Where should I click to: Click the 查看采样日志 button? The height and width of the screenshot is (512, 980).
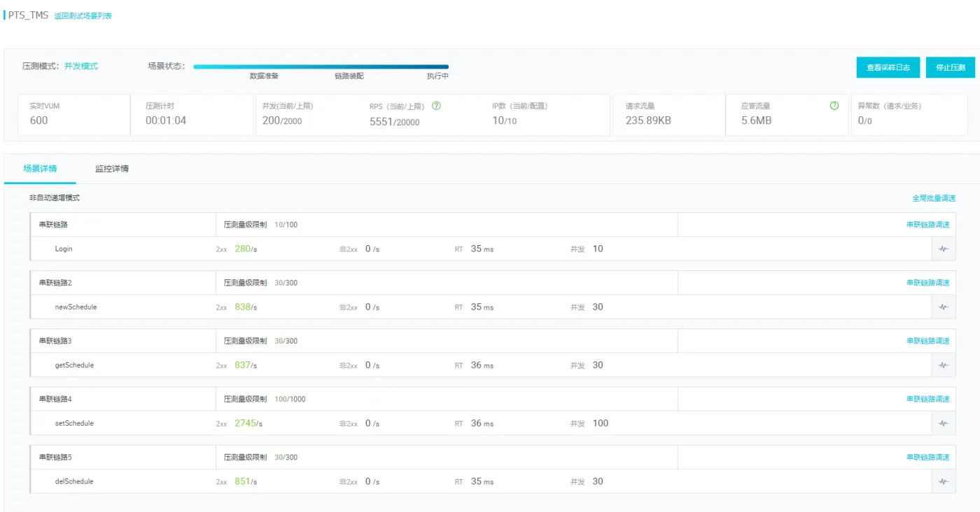[x=888, y=68]
